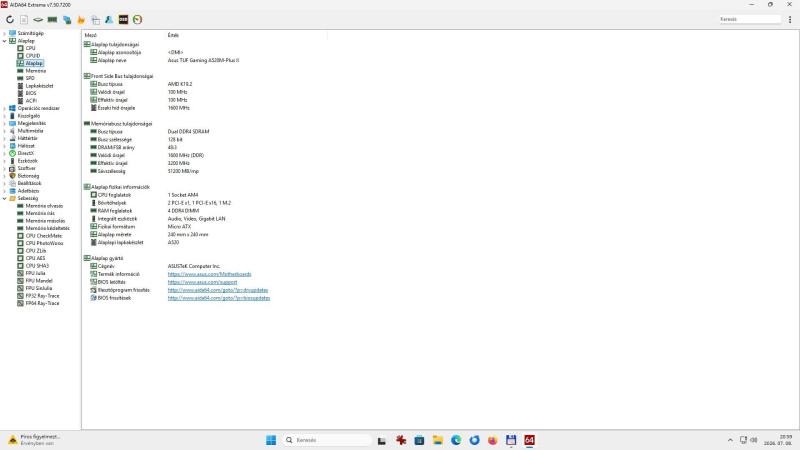Click the DirectX Xbox icon in tree
Image resolution: width=800 pixels, height=450 pixels.
[12, 153]
